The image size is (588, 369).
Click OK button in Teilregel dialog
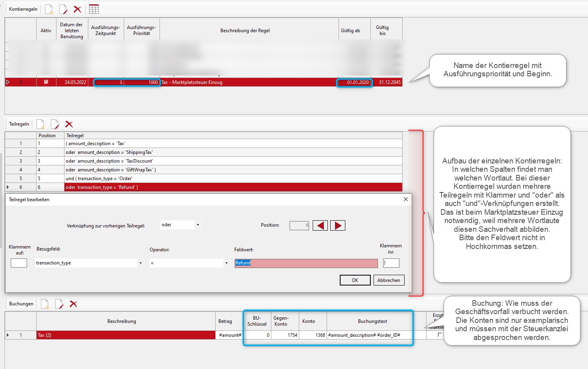(355, 280)
